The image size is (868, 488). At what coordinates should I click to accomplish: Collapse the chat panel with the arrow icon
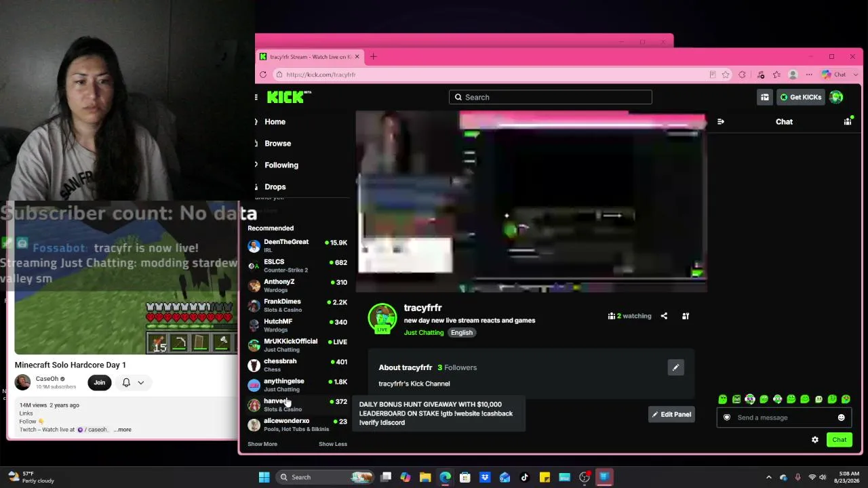point(720,122)
